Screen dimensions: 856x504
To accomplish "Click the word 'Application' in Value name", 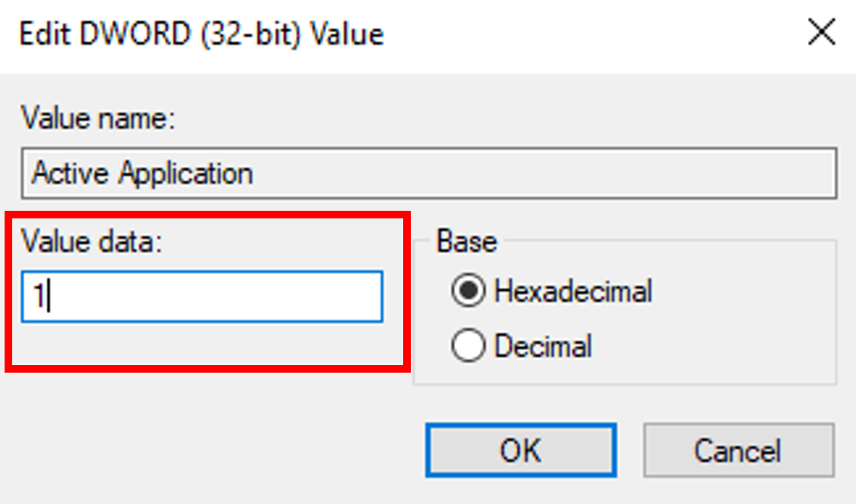I will pyautogui.click(x=186, y=174).
